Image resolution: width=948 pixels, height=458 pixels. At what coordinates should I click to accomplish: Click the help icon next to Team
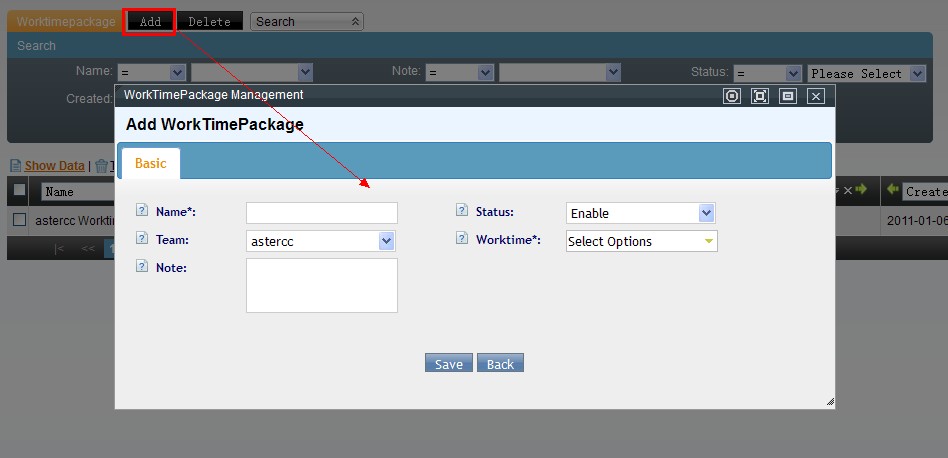click(141, 239)
